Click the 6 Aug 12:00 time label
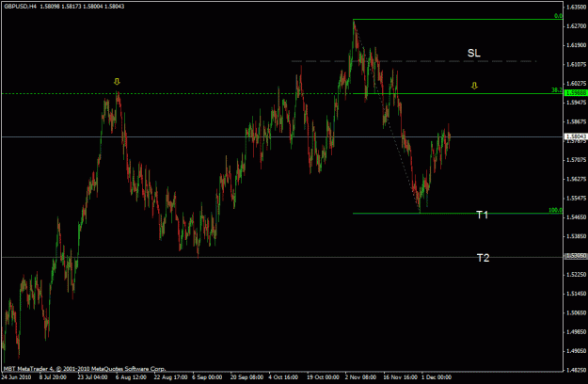Viewport: 588px width, 384px height. [131, 377]
